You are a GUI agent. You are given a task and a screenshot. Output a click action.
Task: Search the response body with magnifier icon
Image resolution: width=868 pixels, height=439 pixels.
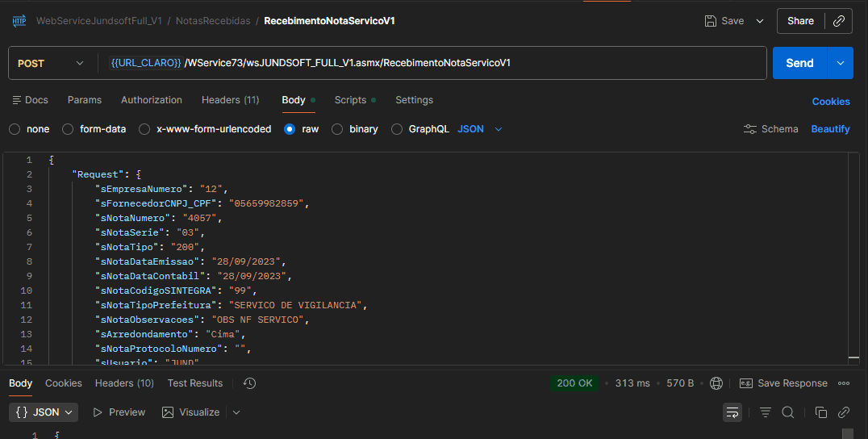click(x=788, y=412)
